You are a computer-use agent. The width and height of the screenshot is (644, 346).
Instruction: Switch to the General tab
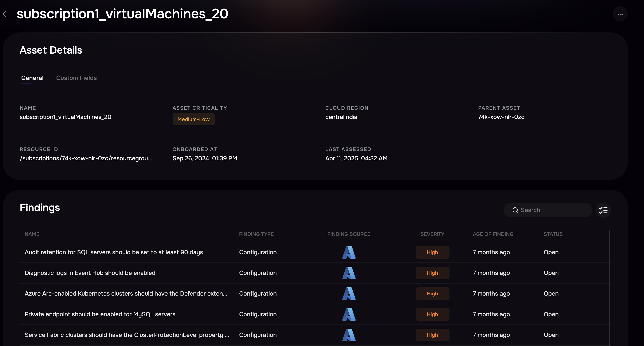[32, 78]
